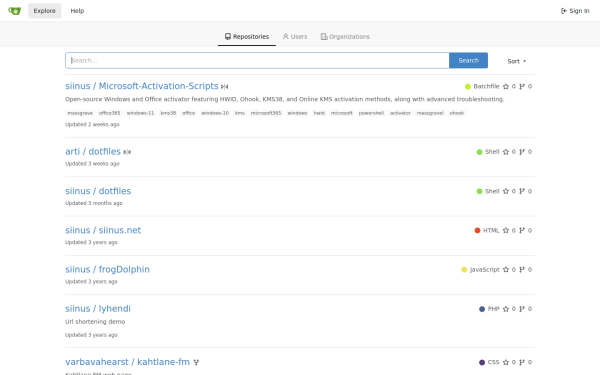
Task: Select the powershell topic tag
Action: pyautogui.click(x=371, y=113)
